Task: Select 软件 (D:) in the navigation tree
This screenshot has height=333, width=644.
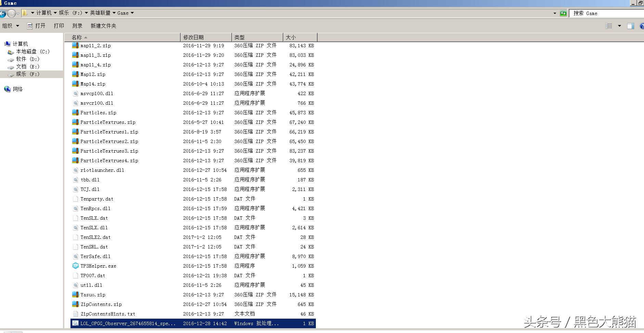Action: 28,59
